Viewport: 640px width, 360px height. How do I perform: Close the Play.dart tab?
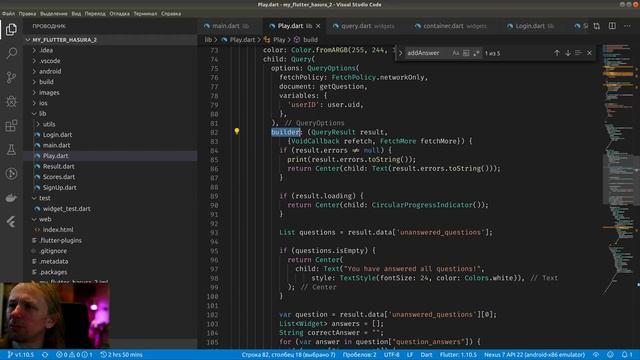point(318,26)
